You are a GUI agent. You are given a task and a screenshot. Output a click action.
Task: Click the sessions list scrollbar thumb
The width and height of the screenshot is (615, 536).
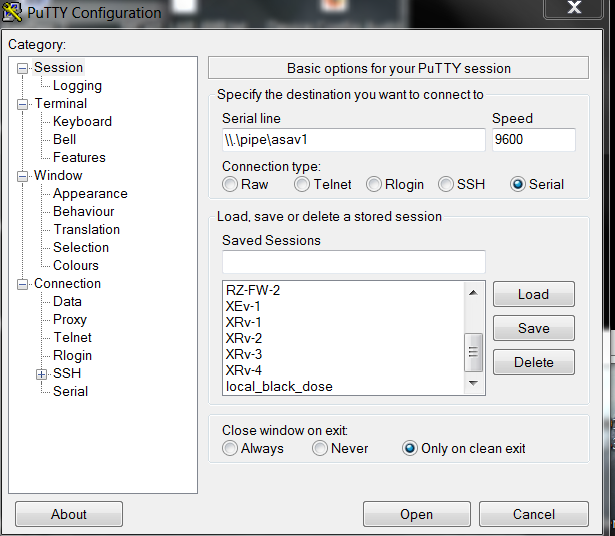coord(473,352)
